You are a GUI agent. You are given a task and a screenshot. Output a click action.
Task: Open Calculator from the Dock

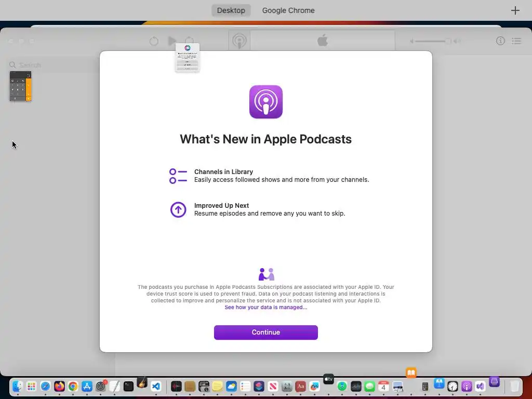[425, 387]
